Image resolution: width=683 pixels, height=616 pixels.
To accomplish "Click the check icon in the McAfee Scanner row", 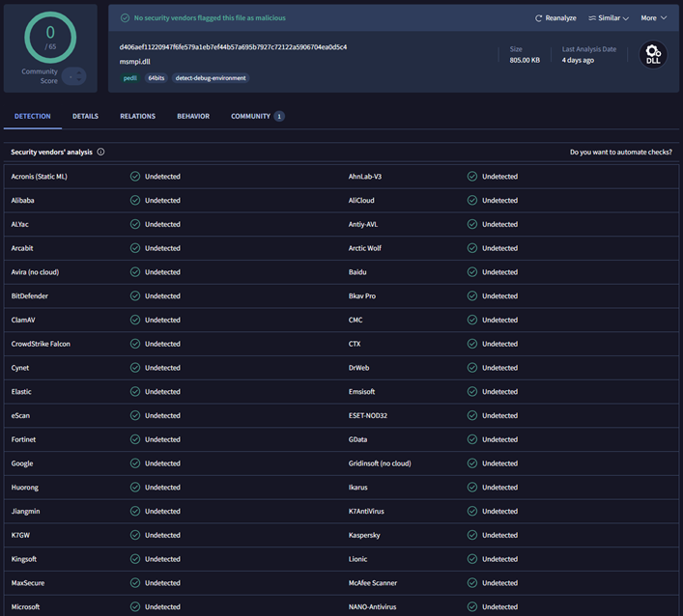I will point(472,583).
